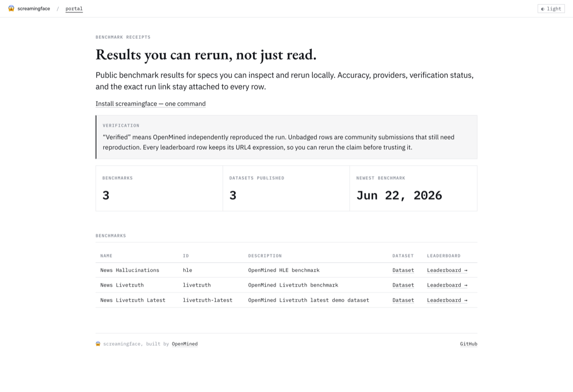Select the livetruth-latest ID cell
The height and width of the screenshot is (392, 573).
click(207, 300)
